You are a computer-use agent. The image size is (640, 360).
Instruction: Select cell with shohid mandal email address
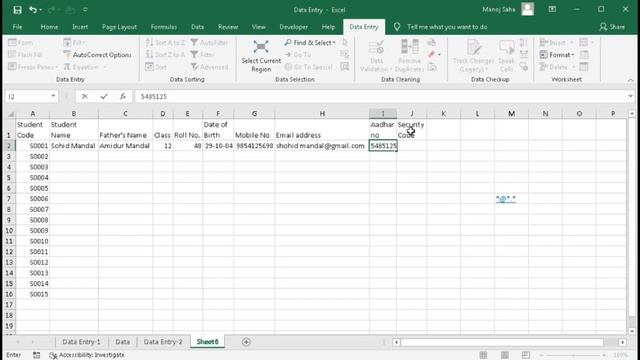click(322, 146)
